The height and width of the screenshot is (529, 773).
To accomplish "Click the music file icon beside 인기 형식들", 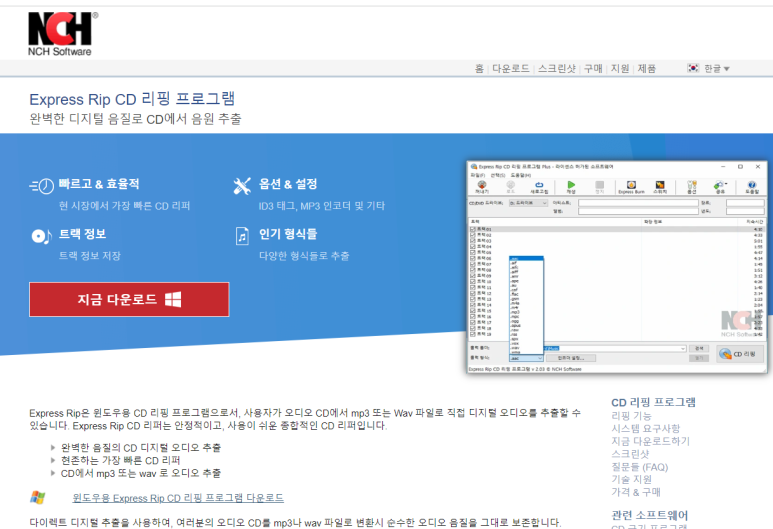I will 242,236.
